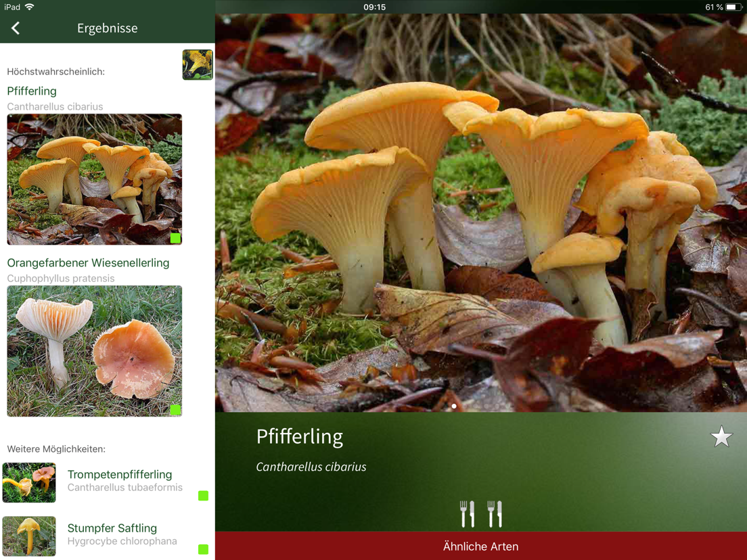Tap the large chanterelle photo
Image resolution: width=747 pixels, height=560 pixels.
pyautogui.click(x=480, y=212)
